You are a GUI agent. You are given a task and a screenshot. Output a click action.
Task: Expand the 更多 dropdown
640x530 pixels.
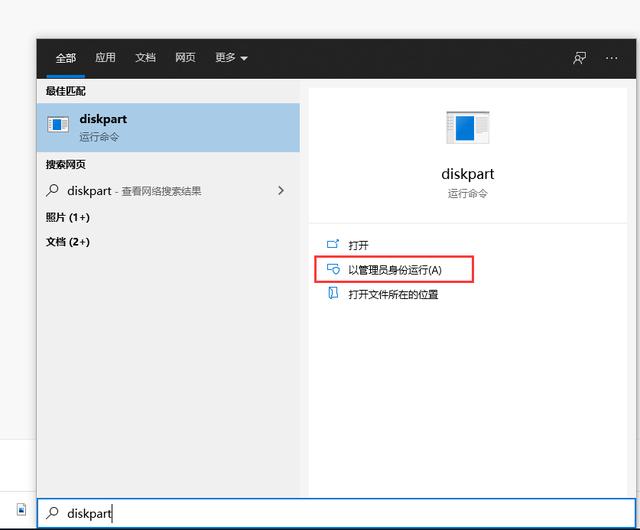pos(231,58)
